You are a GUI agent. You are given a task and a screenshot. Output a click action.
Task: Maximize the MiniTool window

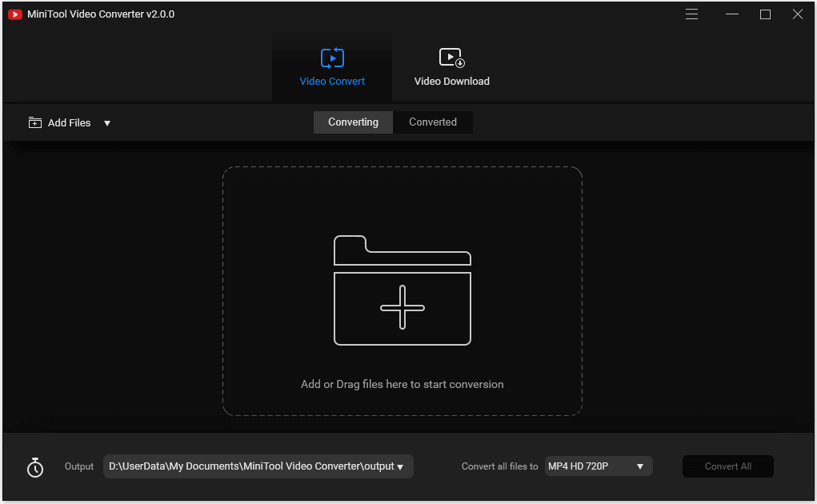pos(765,14)
